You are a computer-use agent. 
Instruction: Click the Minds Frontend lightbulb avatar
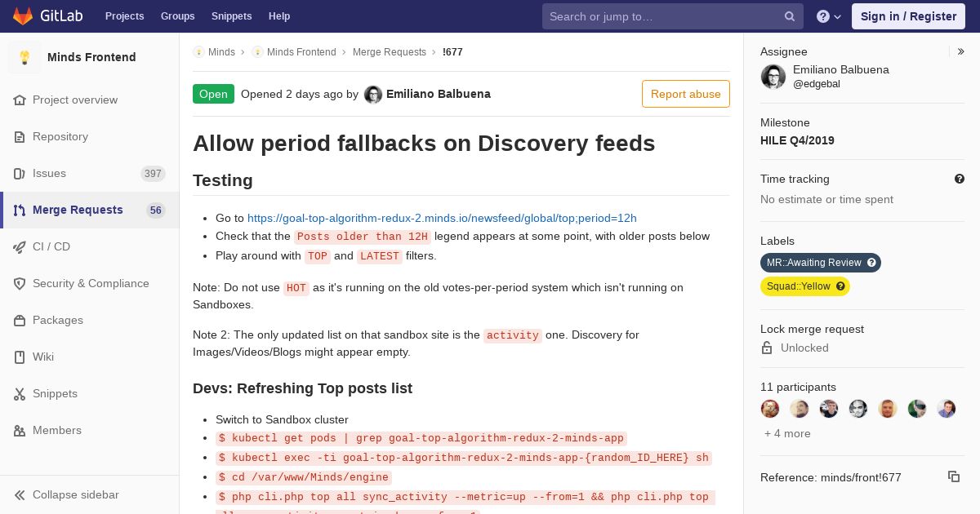(x=24, y=57)
